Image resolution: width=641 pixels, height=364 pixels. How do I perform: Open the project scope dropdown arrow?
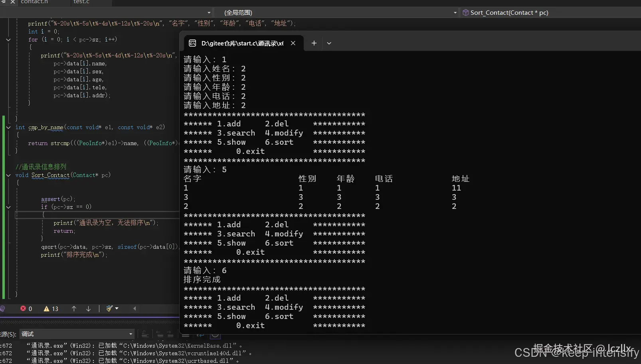point(209,13)
